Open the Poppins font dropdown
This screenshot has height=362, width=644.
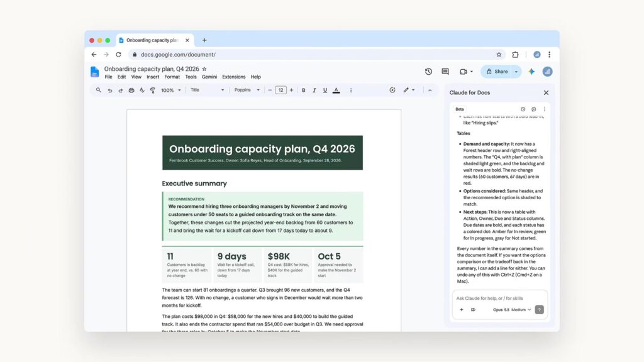[247, 90]
